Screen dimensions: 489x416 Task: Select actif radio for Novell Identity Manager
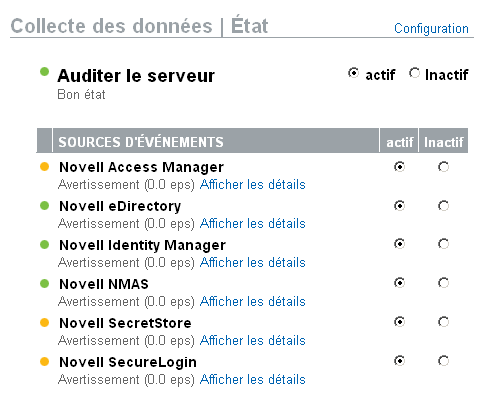pos(399,244)
